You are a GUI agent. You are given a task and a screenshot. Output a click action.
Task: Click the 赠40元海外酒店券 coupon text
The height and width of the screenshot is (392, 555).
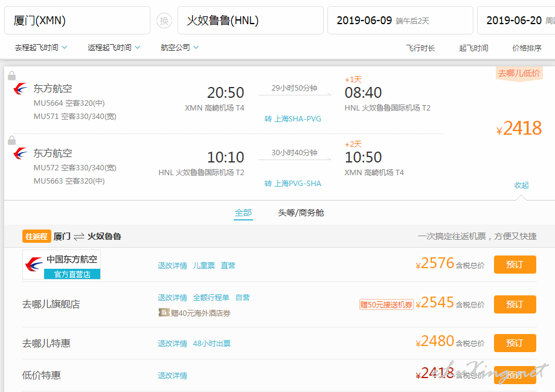[x=201, y=313]
